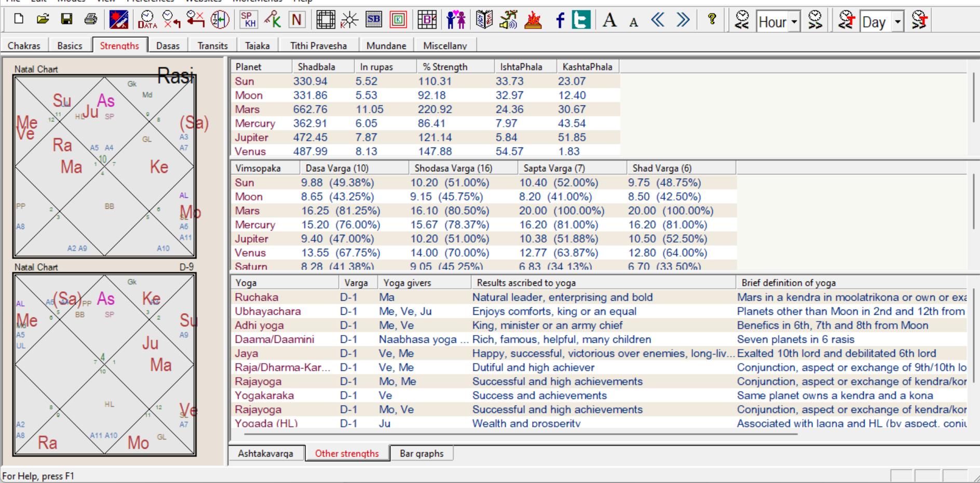Image resolution: width=980 pixels, height=483 pixels.
Task: Click the couple compatibility icon
Action: pos(456,20)
